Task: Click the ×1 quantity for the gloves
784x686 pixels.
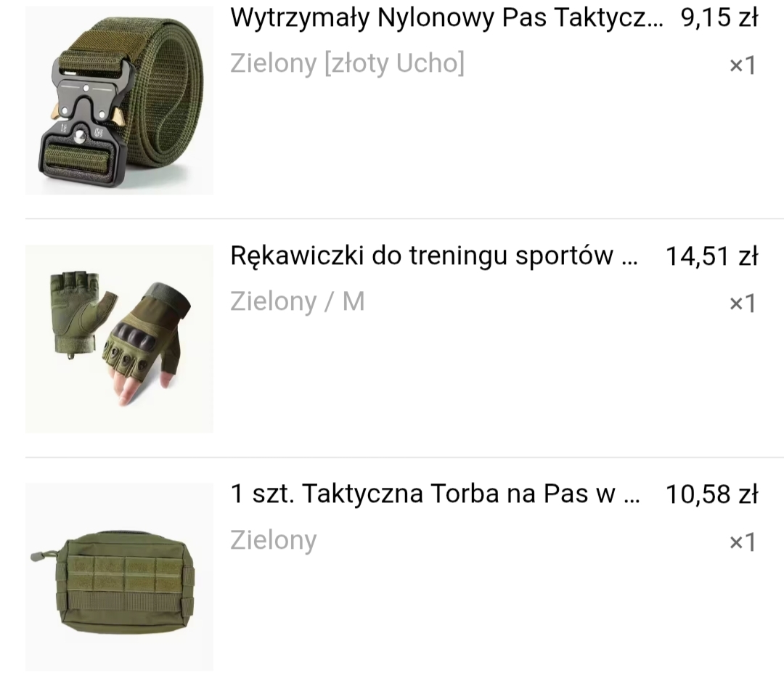Action: click(x=743, y=303)
